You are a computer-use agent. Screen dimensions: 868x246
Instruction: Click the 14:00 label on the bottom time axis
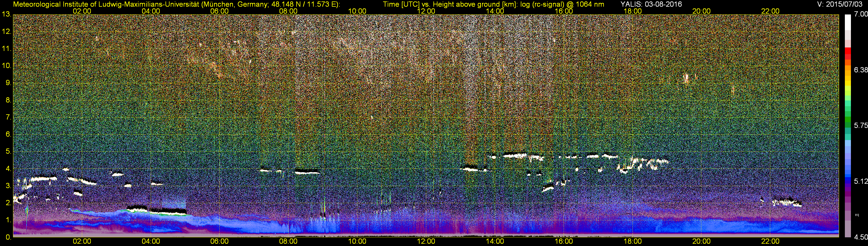495,242
